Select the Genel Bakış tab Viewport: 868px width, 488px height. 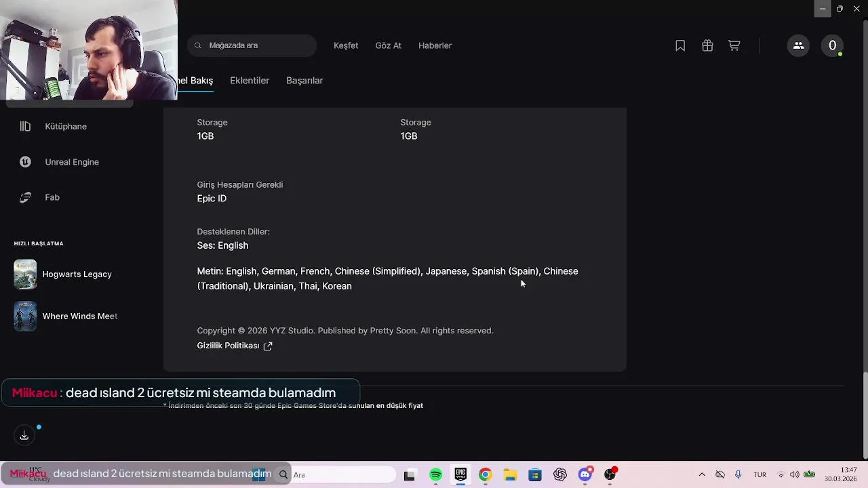point(195,81)
